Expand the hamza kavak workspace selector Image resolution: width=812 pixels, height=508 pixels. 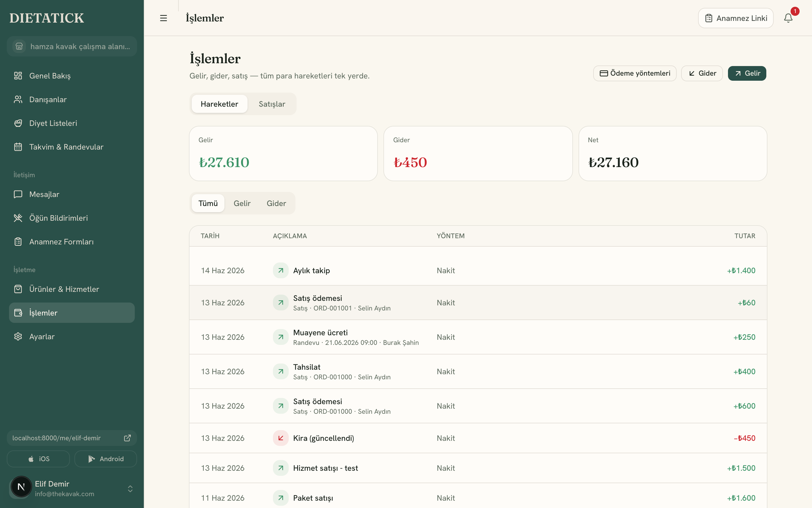point(72,46)
